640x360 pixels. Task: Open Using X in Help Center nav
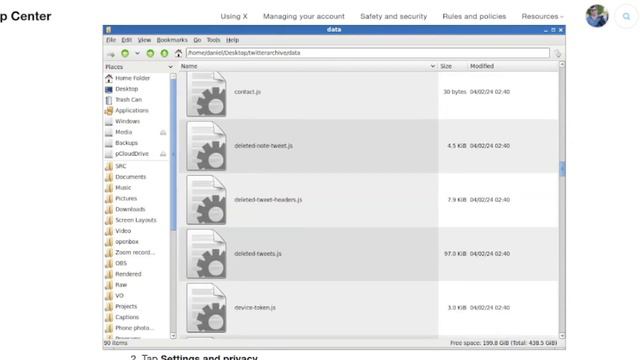234,16
